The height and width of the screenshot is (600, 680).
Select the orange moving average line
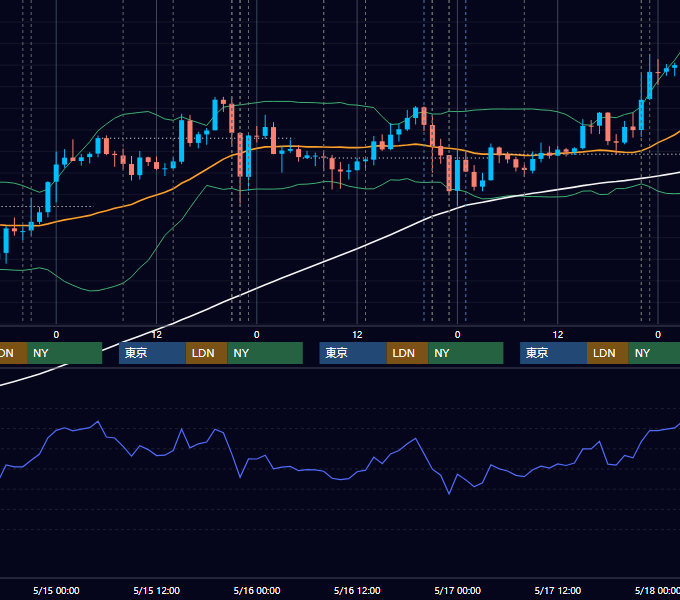pos(338,147)
